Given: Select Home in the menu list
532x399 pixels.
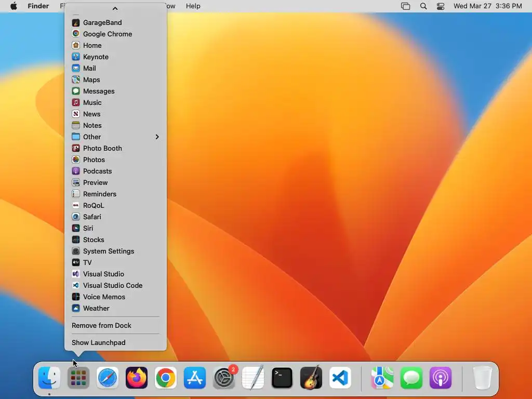Looking at the screenshot, I should pos(115,46).
